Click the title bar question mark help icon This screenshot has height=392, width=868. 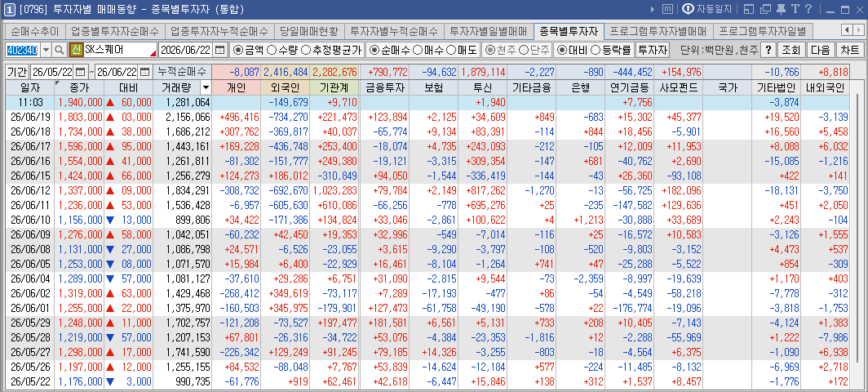tap(808, 10)
